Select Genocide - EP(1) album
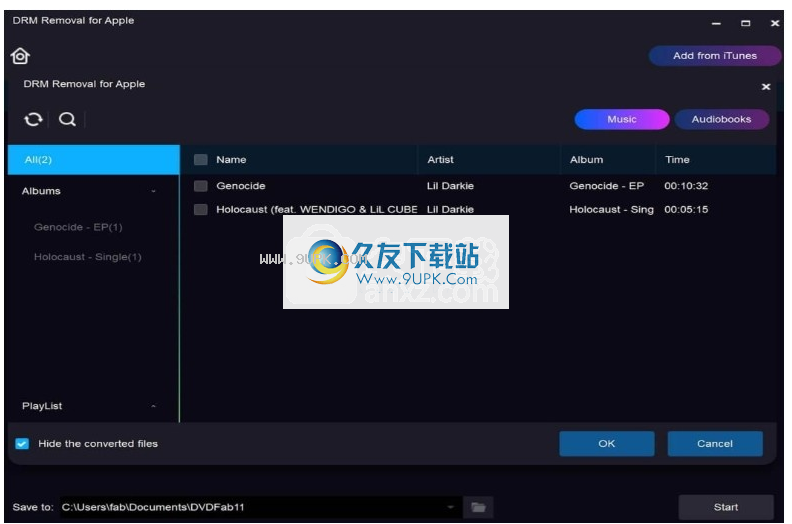Viewport: 792px width, 524px height. 78,227
